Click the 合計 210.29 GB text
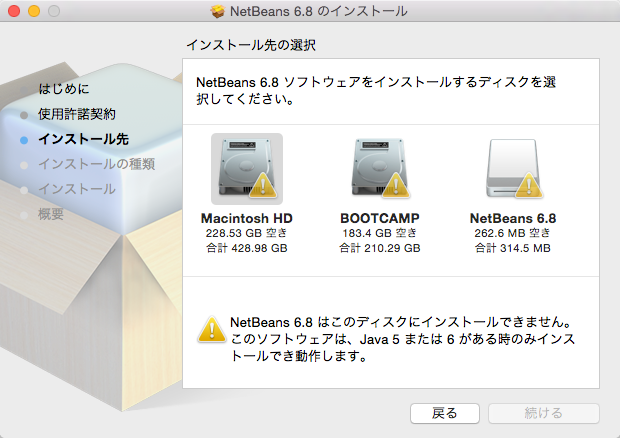Viewport: 620px width, 438px height. tap(380, 248)
